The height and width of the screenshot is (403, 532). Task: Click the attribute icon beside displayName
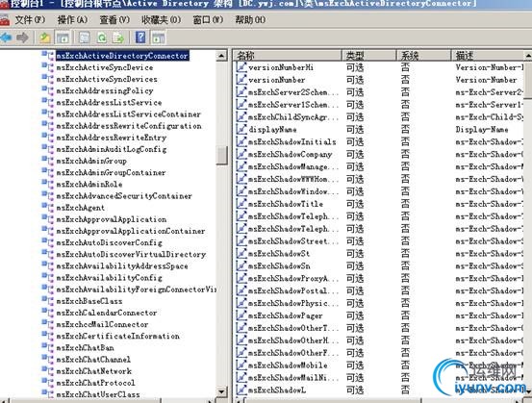[x=241, y=129]
